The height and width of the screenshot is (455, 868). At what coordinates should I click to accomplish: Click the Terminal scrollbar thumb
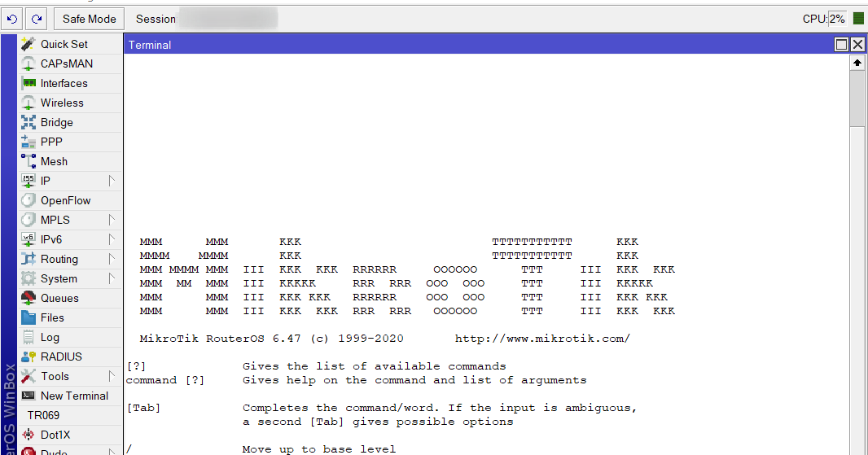coord(857,98)
